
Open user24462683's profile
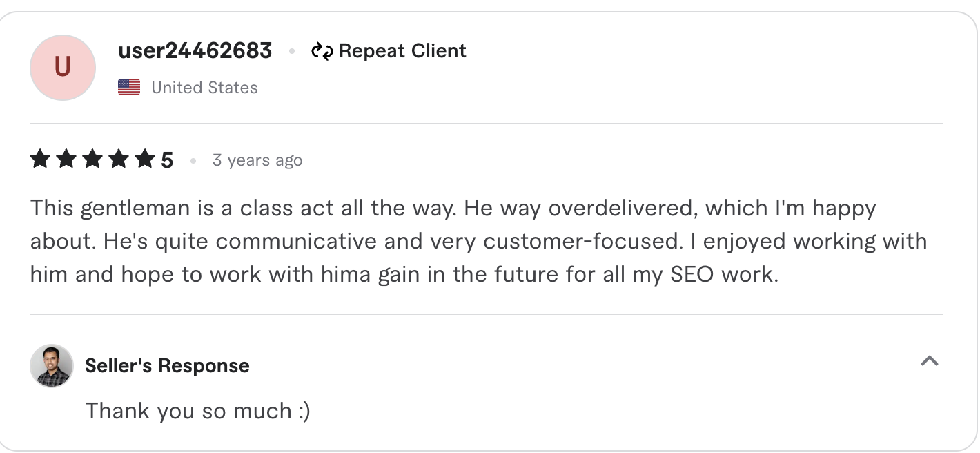pyautogui.click(x=195, y=50)
